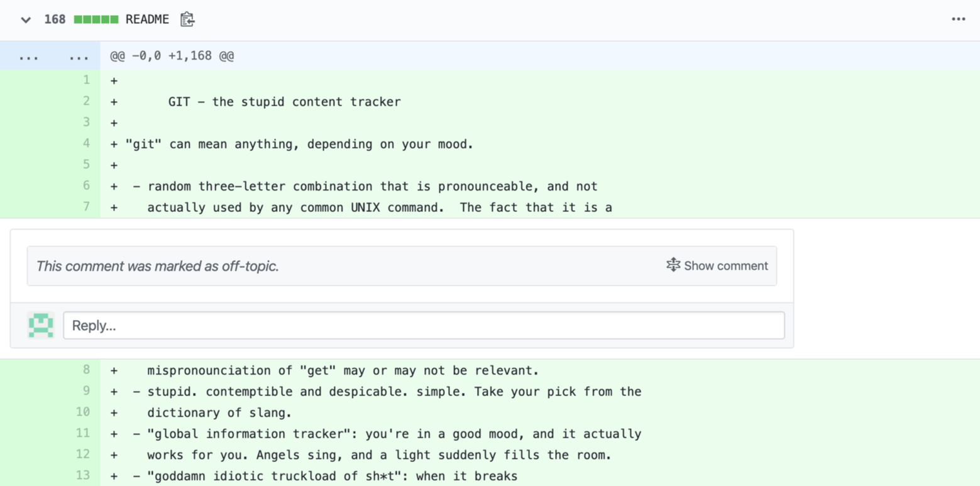Expand hidden lines using the left ellipsis
Screen dimensions: 980x486
pyautogui.click(x=29, y=57)
